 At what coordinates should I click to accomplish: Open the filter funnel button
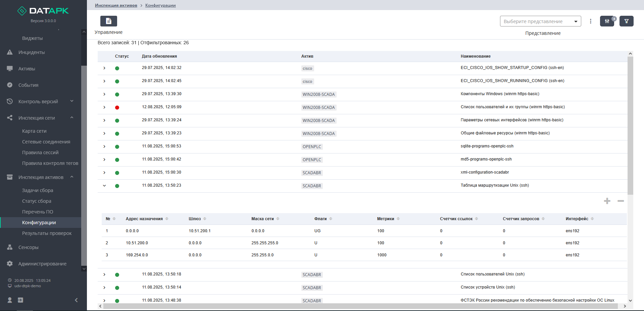click(x=627, y=21)
